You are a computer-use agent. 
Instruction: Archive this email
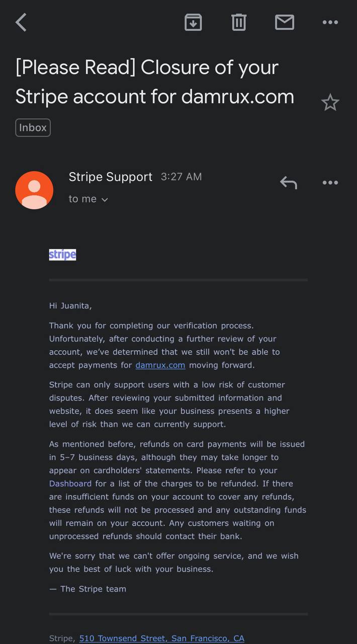tap(193, 22)
